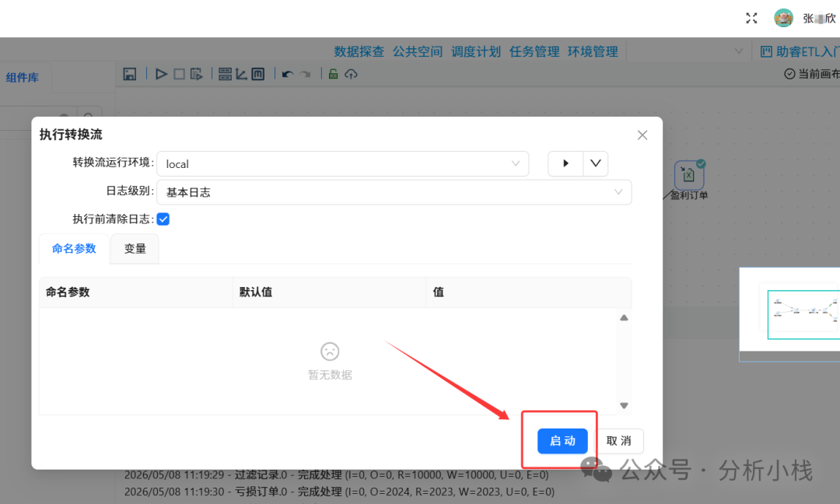Expand the arrow next to the play button
This screenshot has height=504, width=840.
click(596, 163)
